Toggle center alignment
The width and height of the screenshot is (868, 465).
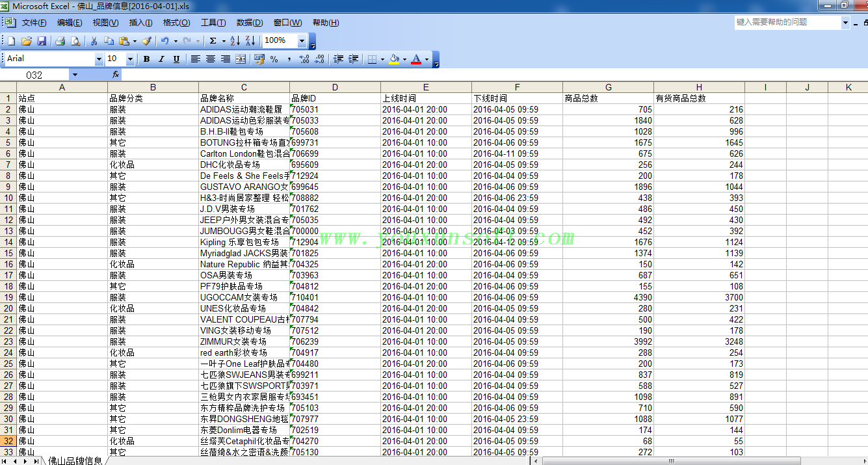pos(210,59)
